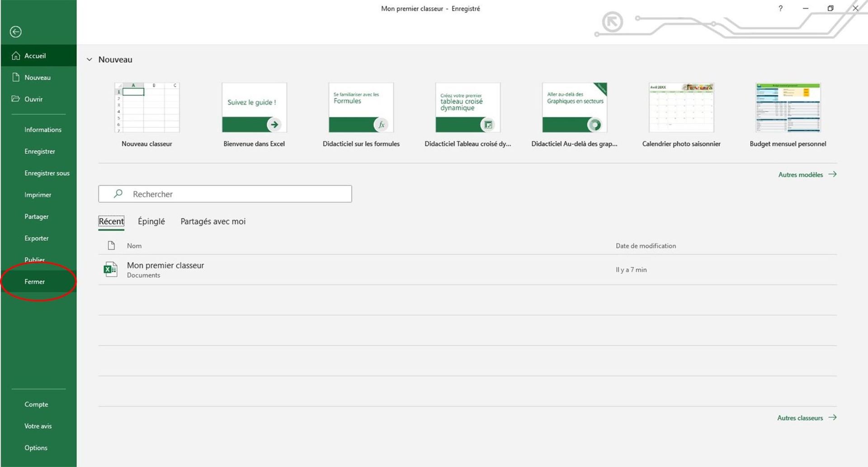Choose Enregistrer sous
The width and height of the screenshot is (868, 467).
click(x=38, y=173)
